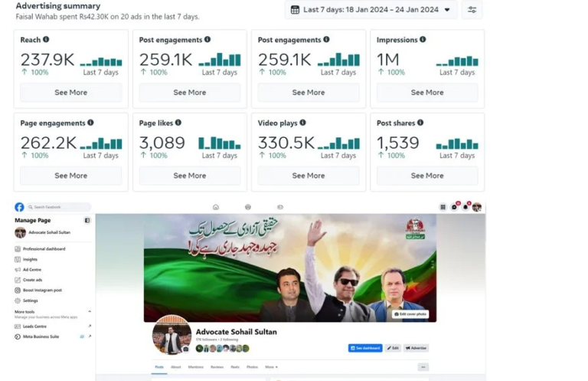Click the info icon beside Reach
The width and height of the screenshot is (588, 381).
click(x=46, y=40)
